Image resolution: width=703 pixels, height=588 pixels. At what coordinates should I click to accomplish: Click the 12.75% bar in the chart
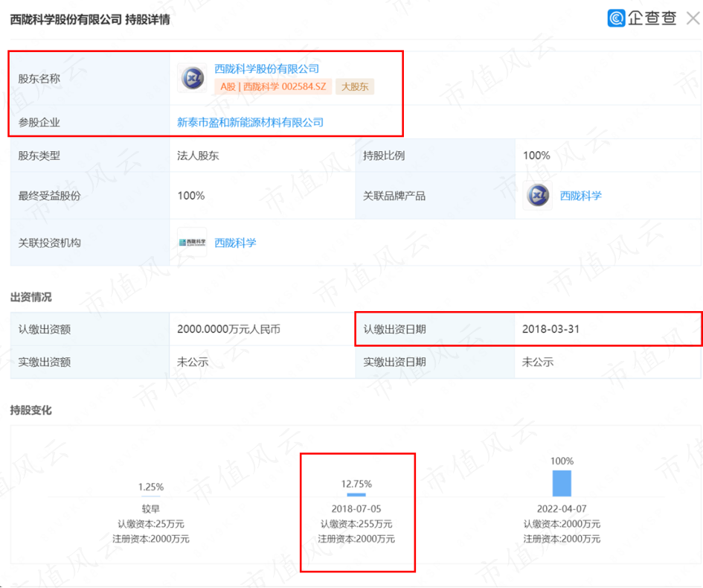coord(356,495)
